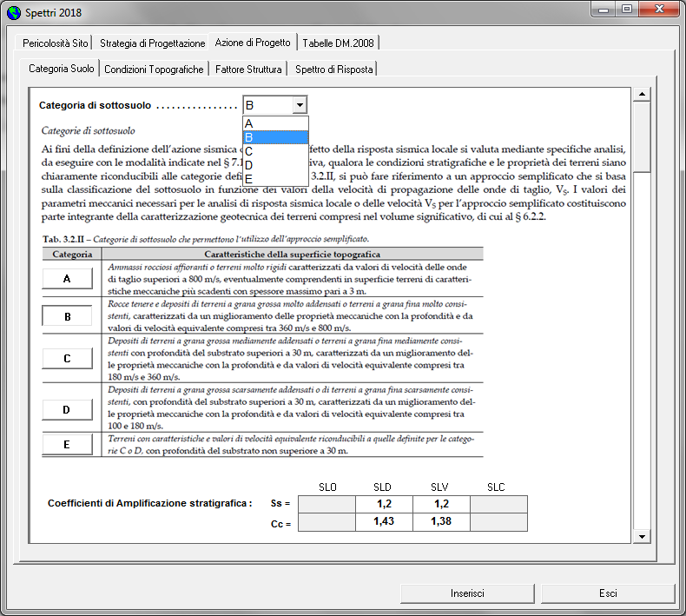Click the vertical scrollbar thumb
The height and width of the screenshot is (616, 686).
[x=642, y=137]
